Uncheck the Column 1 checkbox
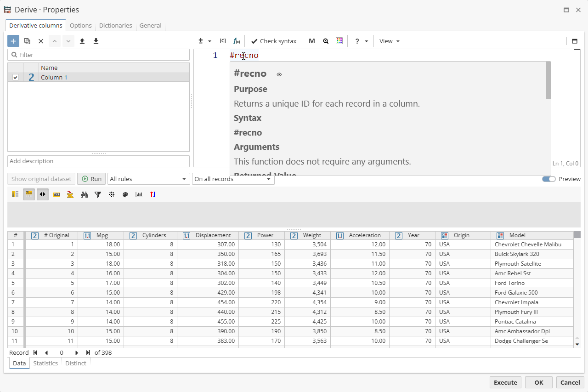The image size is (588, 392). click(x=16, y=77)
